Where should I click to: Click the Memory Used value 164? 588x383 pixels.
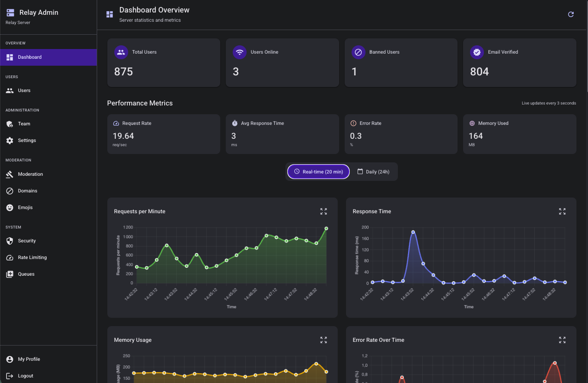pyautogui.click(x=476, y=136)
